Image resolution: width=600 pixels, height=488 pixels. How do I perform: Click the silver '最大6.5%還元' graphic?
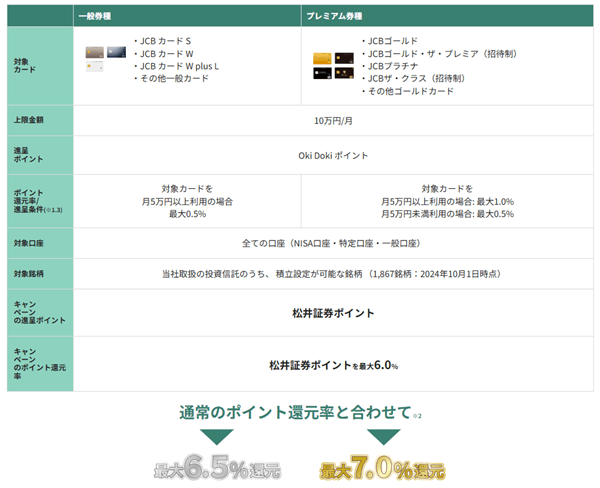217,467
